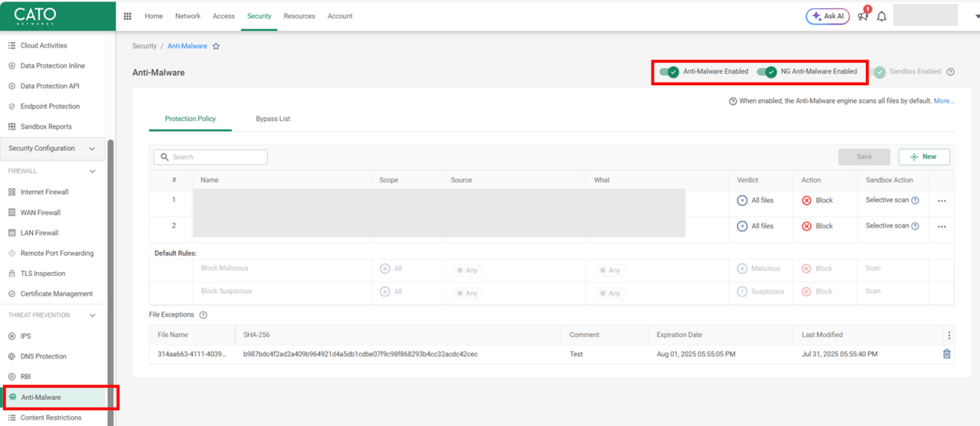Delete the file exception with the trash icon

coord(947,354)
